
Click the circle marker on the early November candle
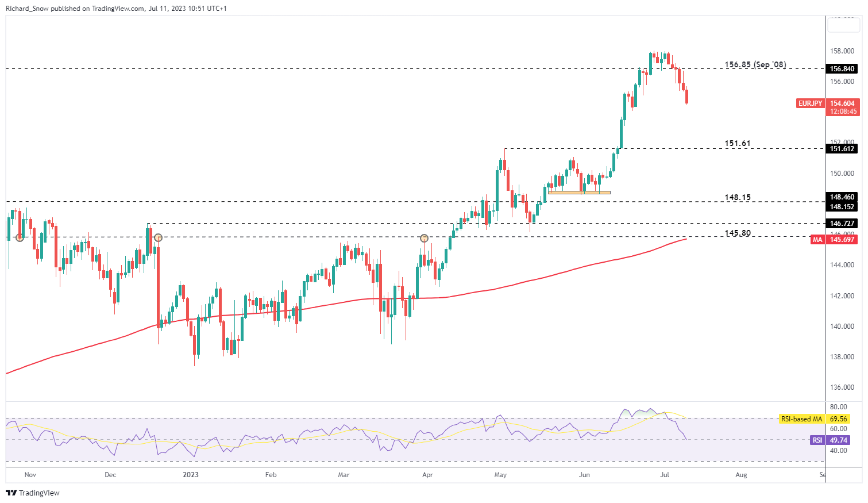(20, 237)
